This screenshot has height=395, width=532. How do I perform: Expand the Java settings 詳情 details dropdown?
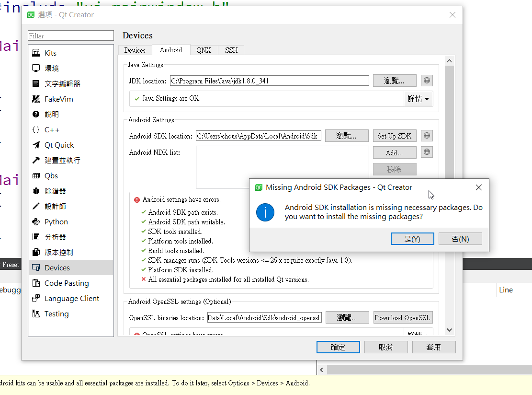[x=419, y=99]
